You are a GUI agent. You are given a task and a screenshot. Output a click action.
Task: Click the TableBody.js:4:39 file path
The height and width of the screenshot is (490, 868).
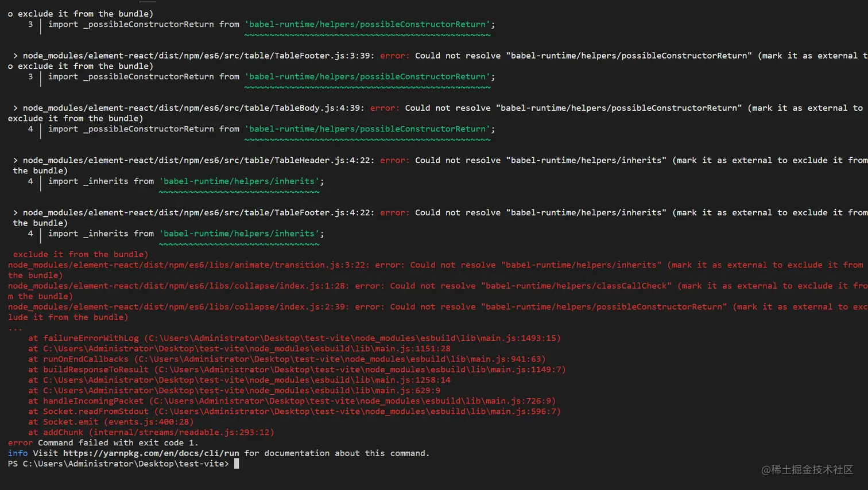click(x=193, y=108)
